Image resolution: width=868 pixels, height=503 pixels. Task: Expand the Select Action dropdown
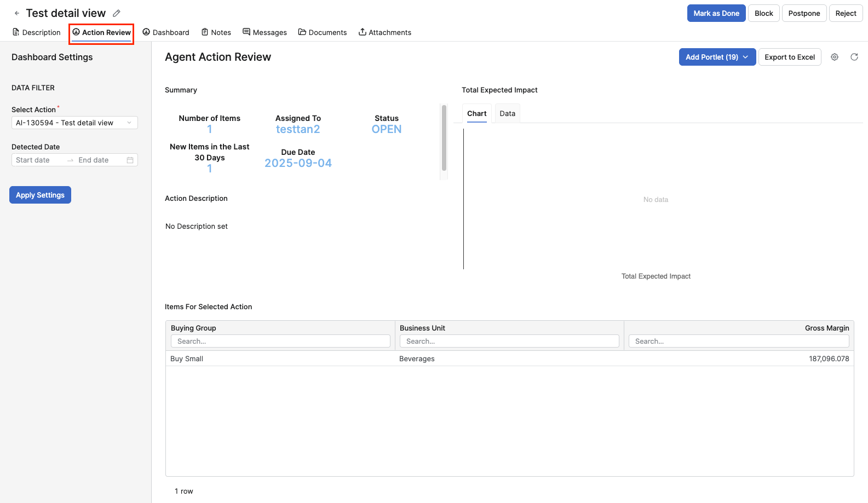click(74, 123)
